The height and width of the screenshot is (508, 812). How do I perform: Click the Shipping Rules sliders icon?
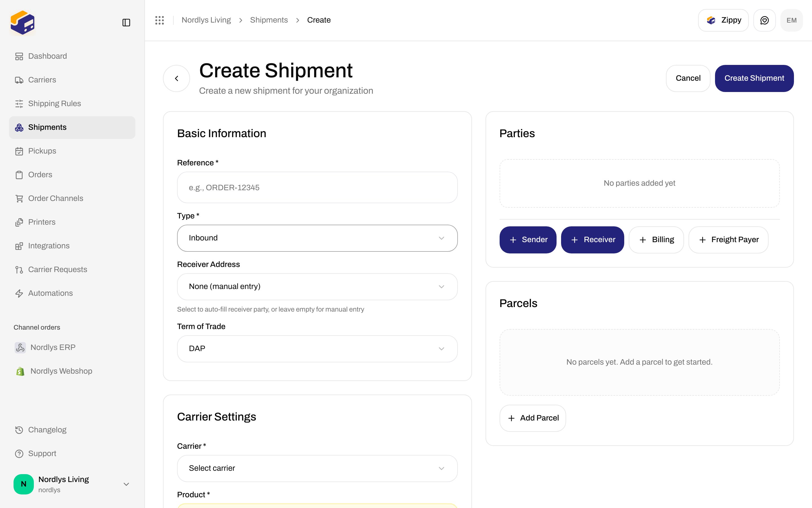[x=19, y=104]
